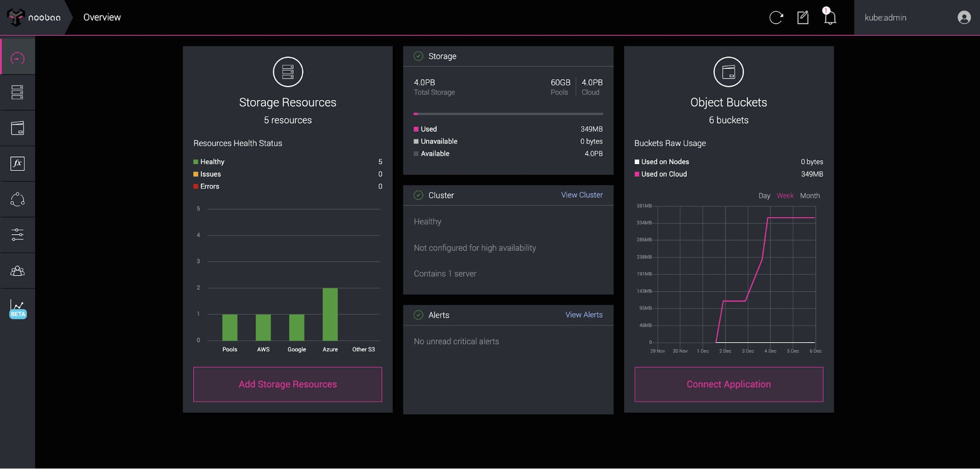The width and height of the screenshot is (980, 469).
Task: Click the Connect Application button
Action: tap(728, 384)
